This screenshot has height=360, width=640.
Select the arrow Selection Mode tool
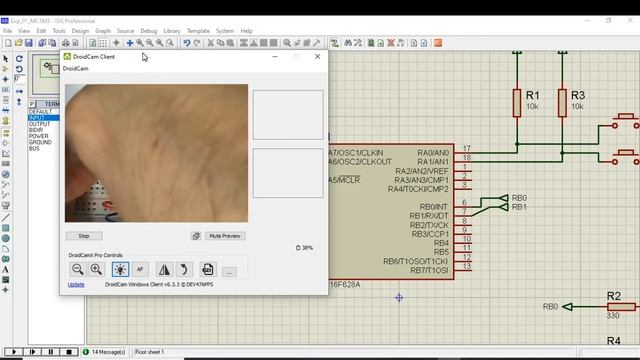6,59
